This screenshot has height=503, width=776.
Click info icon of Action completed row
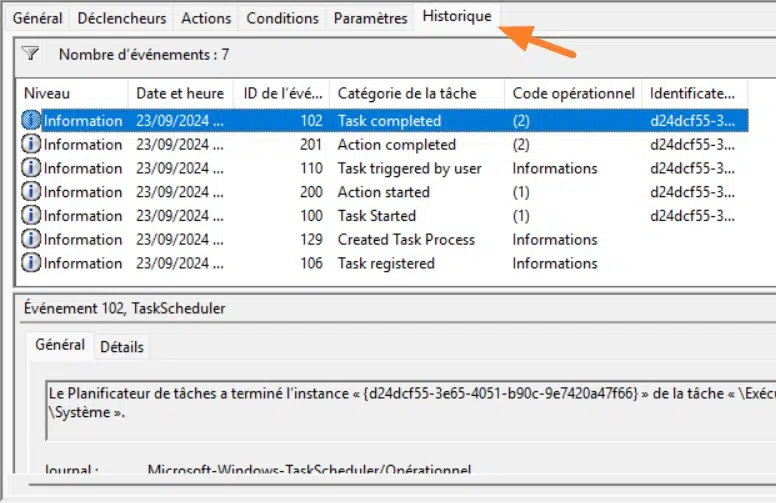click(31, 145)
